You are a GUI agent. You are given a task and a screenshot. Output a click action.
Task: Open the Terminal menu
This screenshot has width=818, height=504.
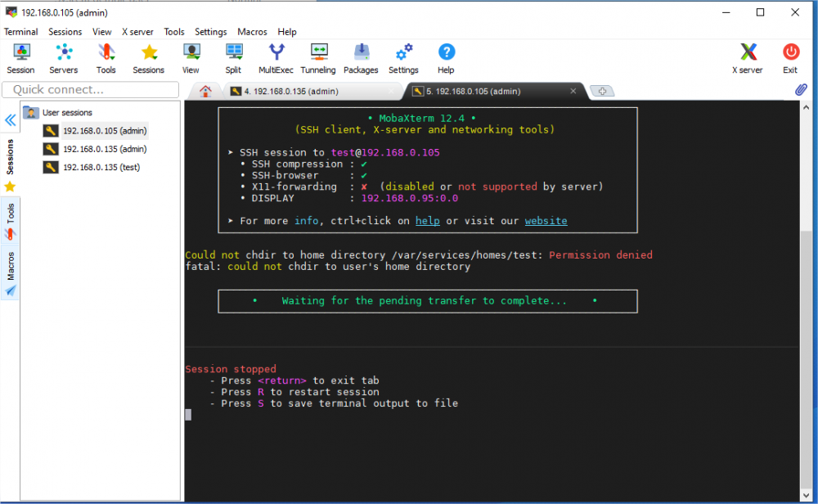(x=21, y=32)
